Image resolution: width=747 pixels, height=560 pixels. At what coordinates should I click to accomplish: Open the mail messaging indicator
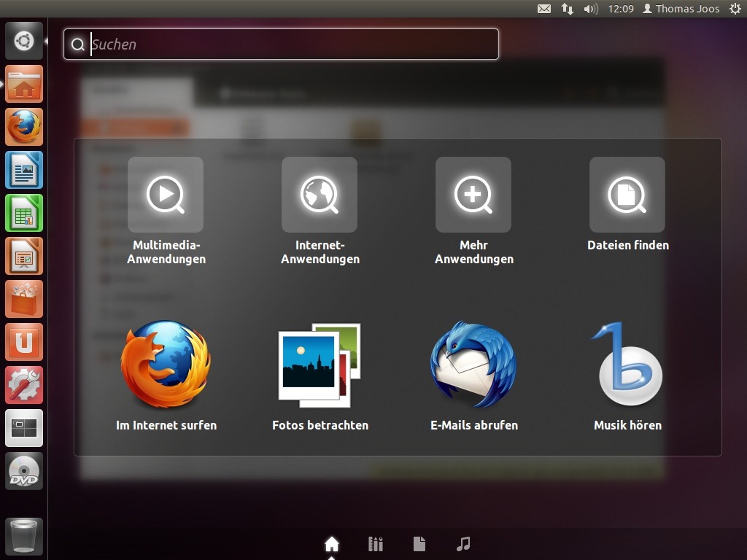(x=544, y=9)
